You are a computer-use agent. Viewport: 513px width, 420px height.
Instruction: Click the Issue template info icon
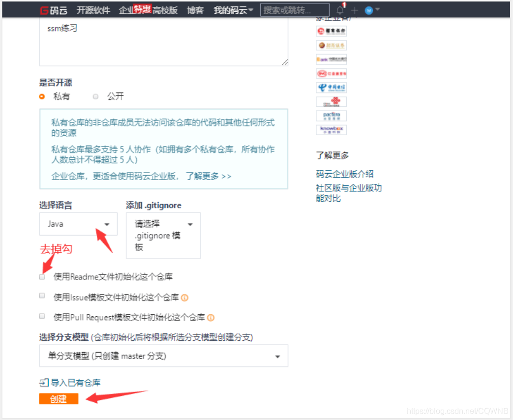pos(184,298)
